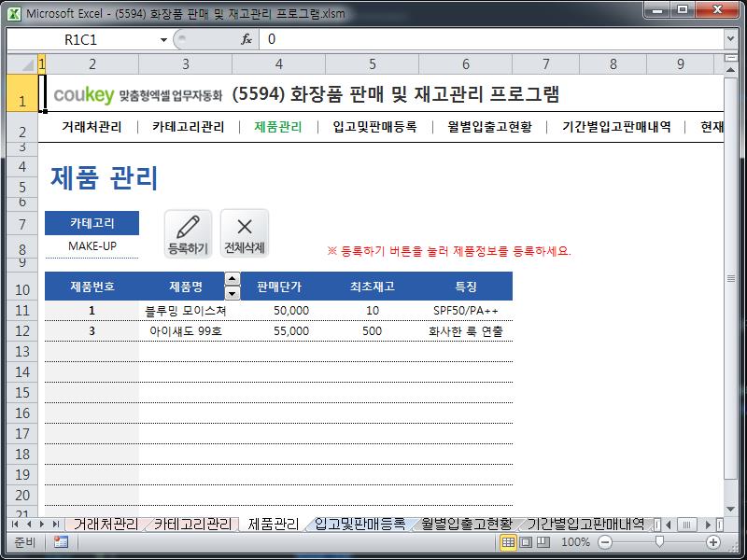
Task: Select row header 15
Action: (22, 392)
